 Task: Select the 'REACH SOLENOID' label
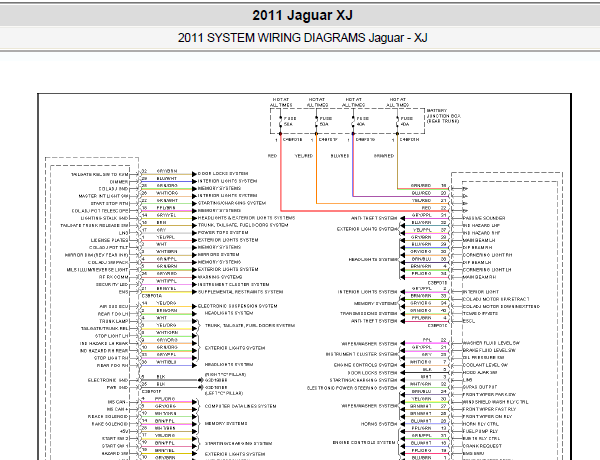(x=108, y=417)
